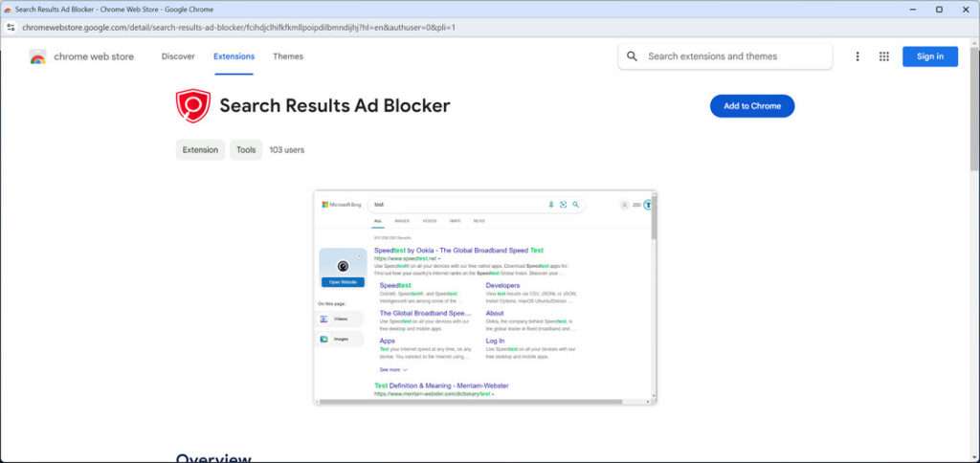Click the URL in the address bar
980x463 pixels.
238,28
